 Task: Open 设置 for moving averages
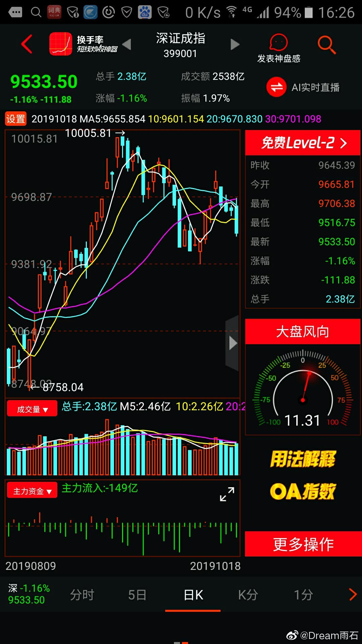[x=15, y=119]
